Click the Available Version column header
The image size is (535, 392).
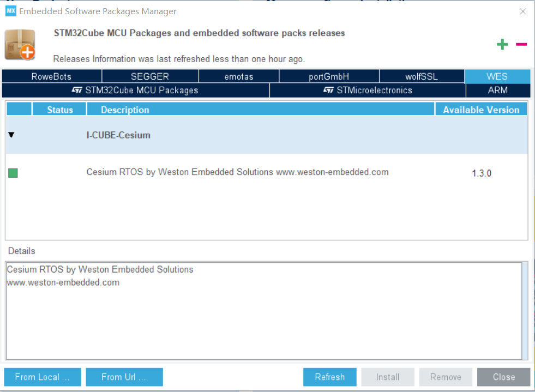[481, 110]
